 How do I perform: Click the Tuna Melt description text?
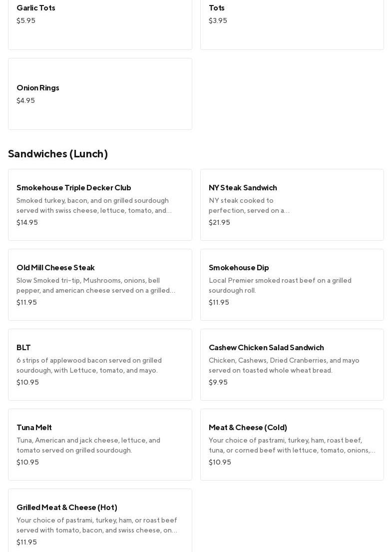pyautogui.click(x=88, y=445)
